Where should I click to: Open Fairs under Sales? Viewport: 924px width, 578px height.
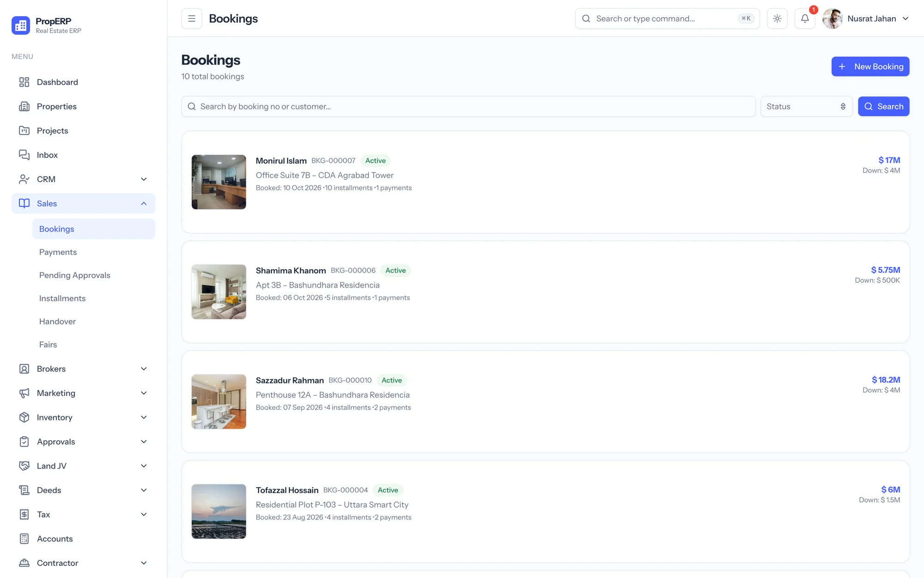click(94, 344)
